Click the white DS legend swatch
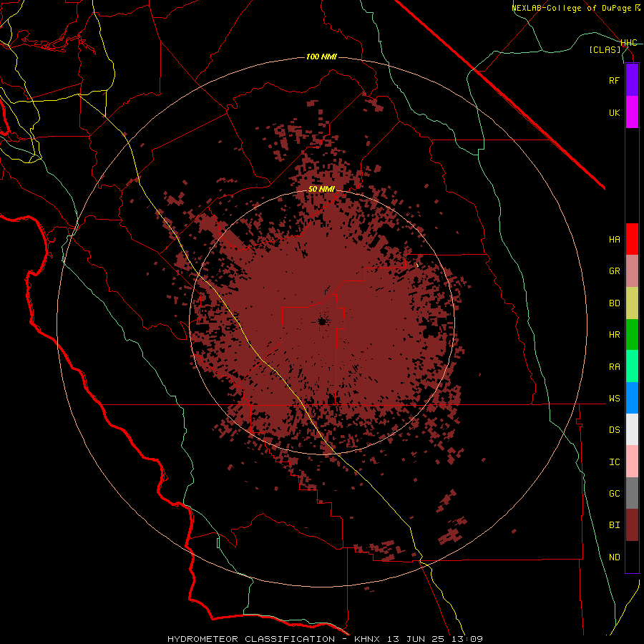The image size is (644, 644). [x=632, y=429]
